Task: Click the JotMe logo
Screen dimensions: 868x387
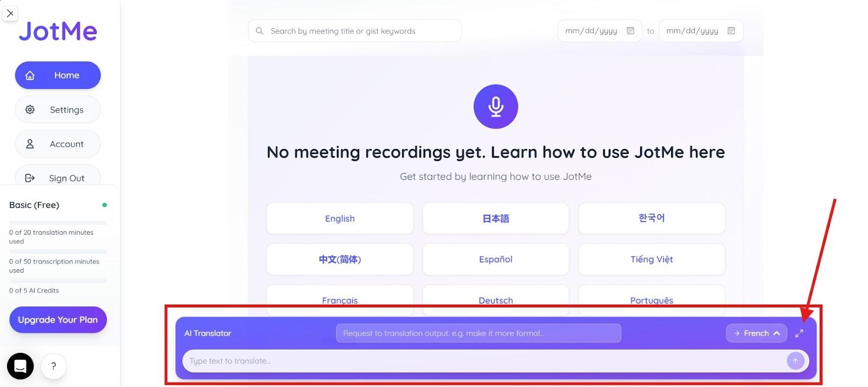Action: pos(58,31)
